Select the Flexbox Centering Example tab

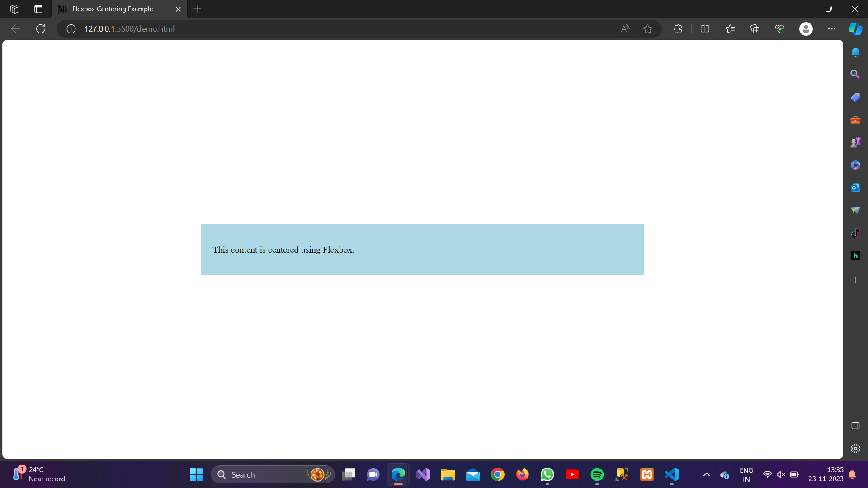point(113,9)
